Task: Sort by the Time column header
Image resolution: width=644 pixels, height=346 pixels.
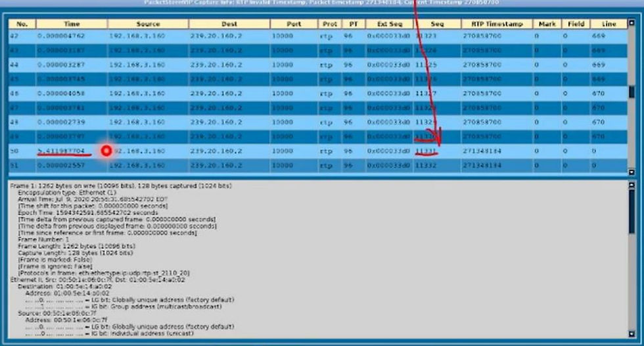Action: [72, 24]
